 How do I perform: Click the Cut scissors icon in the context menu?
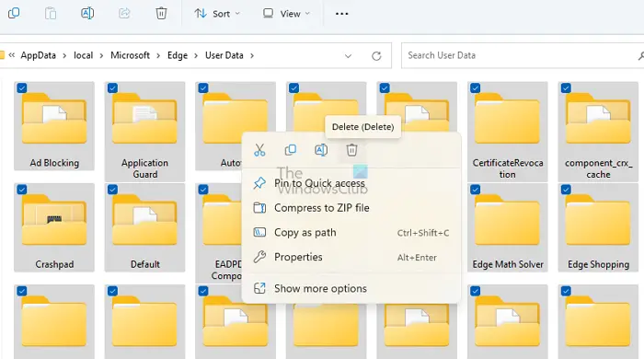pos(259,150)
